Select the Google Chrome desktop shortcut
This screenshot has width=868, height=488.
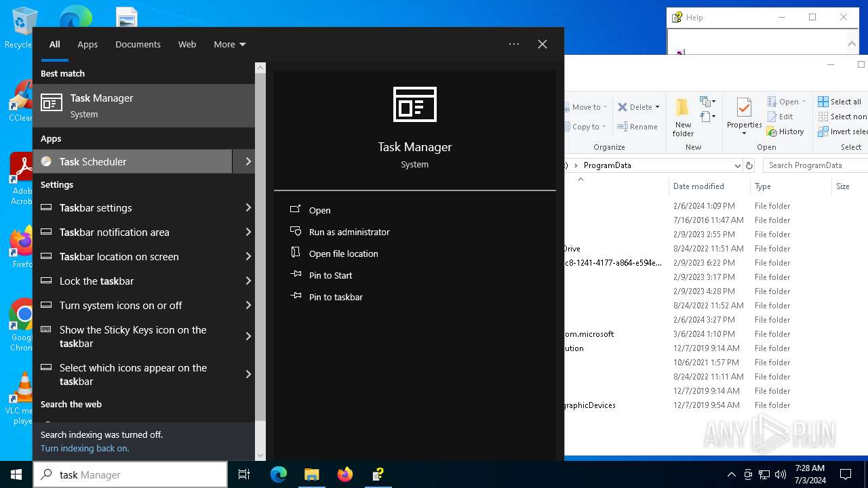[x=20, y=325]
